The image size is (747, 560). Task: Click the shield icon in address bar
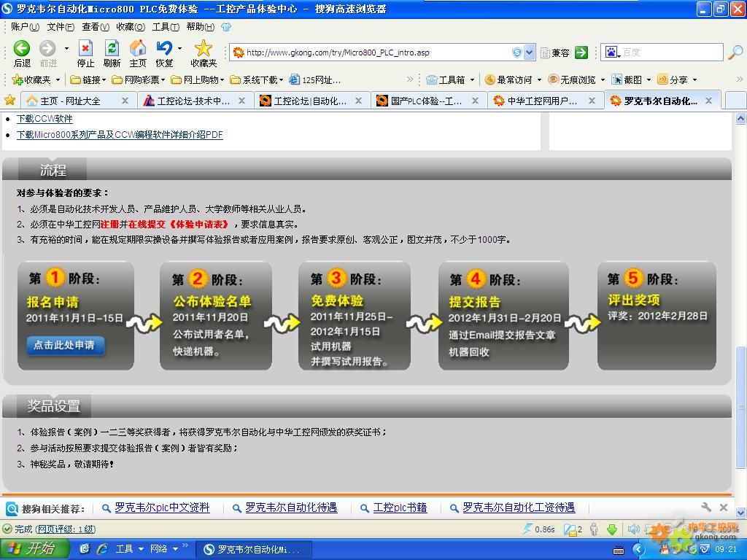pos(517,52)
